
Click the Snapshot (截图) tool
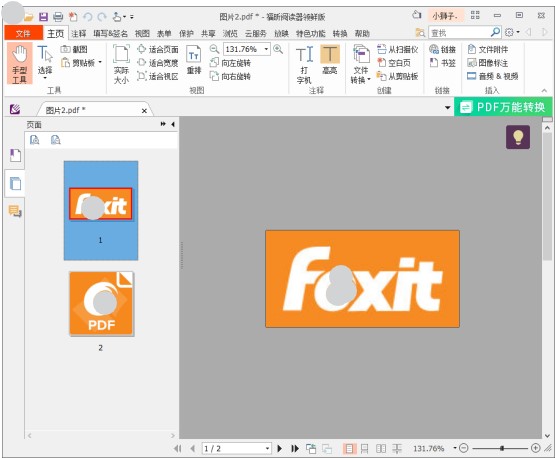pyautogui.click(x=74, y=49)
